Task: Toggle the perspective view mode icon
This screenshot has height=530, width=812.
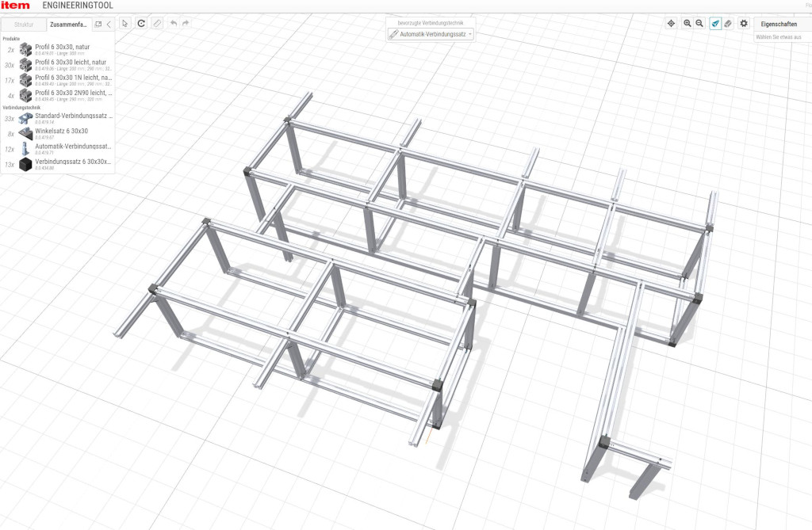Action: click(715, 23)
